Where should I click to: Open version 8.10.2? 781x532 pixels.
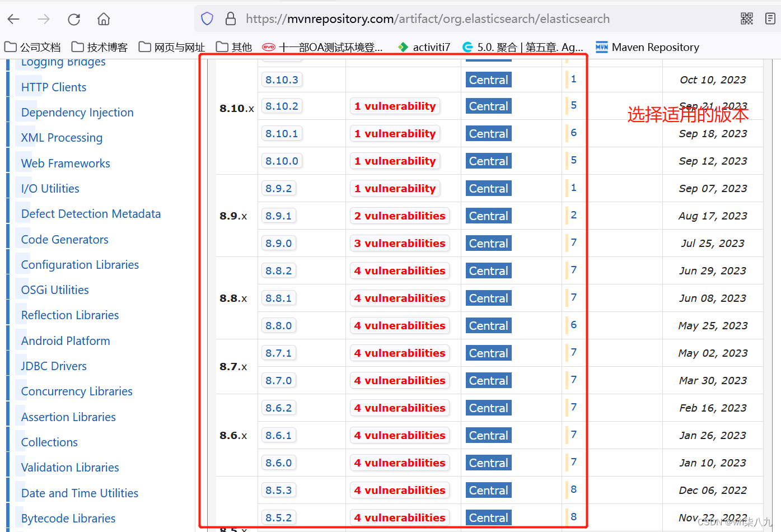pos(282,106)
